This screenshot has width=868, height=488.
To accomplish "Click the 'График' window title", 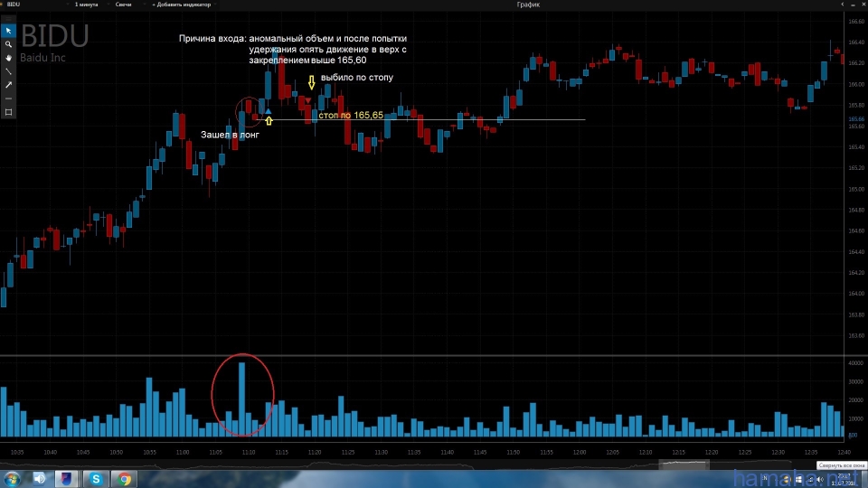I will (528, 5).
